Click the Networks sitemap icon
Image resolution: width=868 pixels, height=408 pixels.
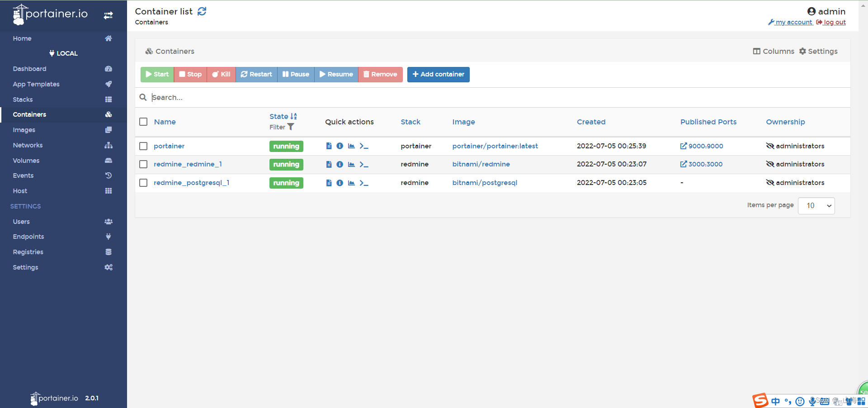coord(108,145)
